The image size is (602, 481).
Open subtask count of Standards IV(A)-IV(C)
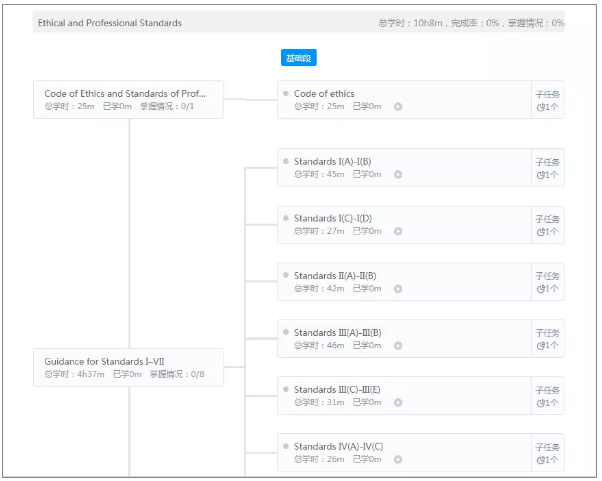[x=547, y=459]
